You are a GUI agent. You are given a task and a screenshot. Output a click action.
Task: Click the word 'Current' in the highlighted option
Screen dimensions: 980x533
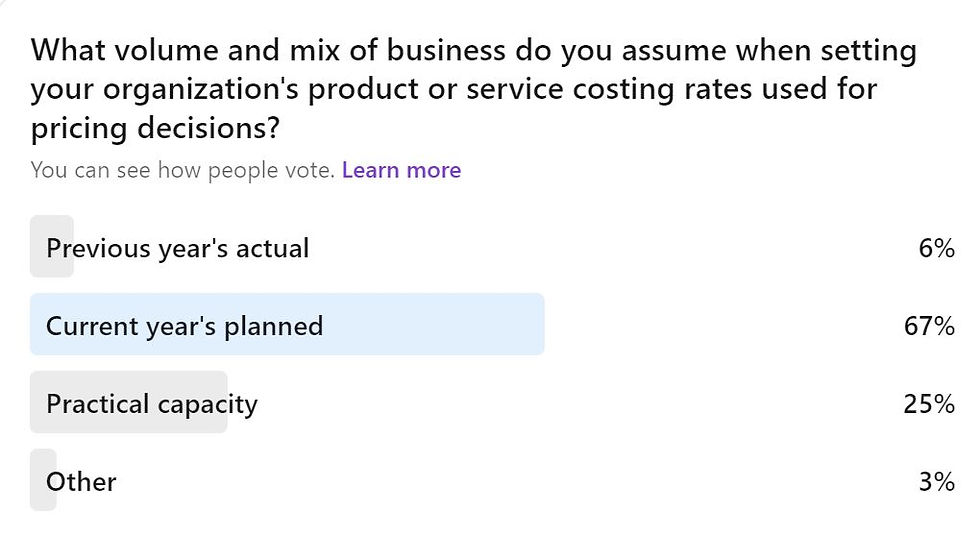pyautogui.click(x=88, y=326)
